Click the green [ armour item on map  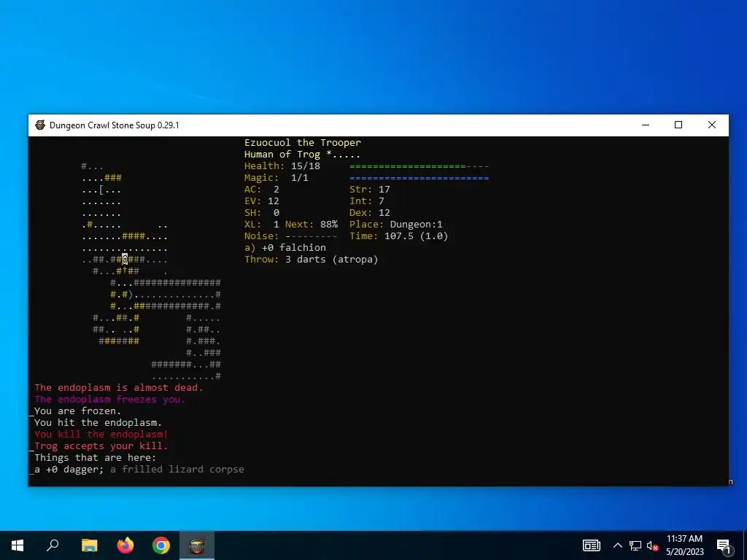pyautogui.click(x=101, y=190)
